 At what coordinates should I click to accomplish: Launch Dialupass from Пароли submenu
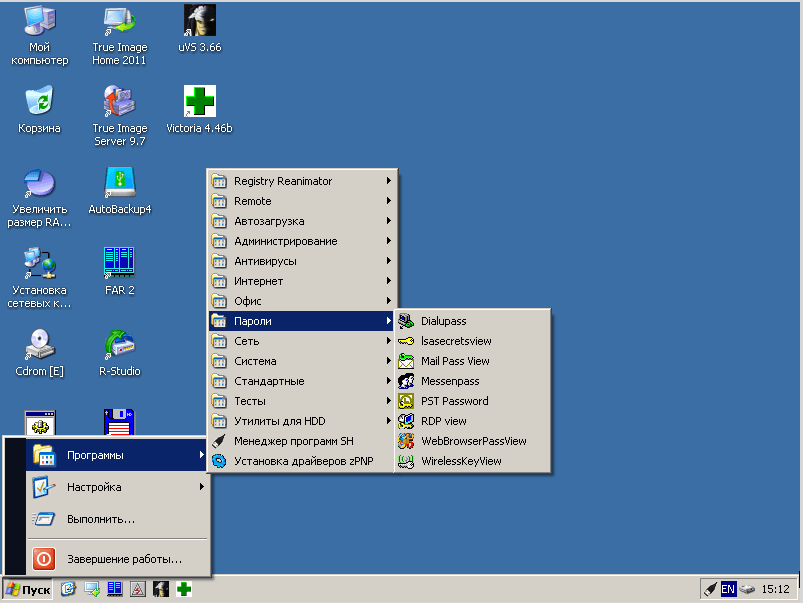[x=473, y=321]
